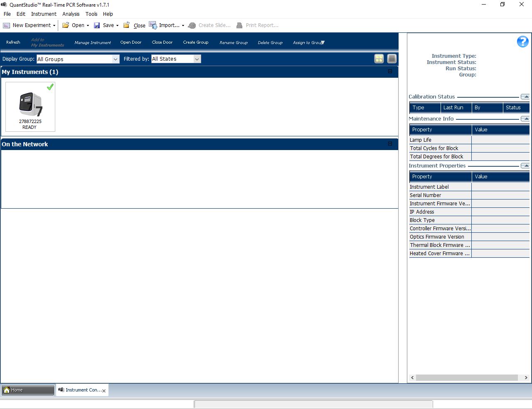Screen dimensions: 532x409
Task: Close the Instrument Console tab
Action: click(x=104, y=391)
